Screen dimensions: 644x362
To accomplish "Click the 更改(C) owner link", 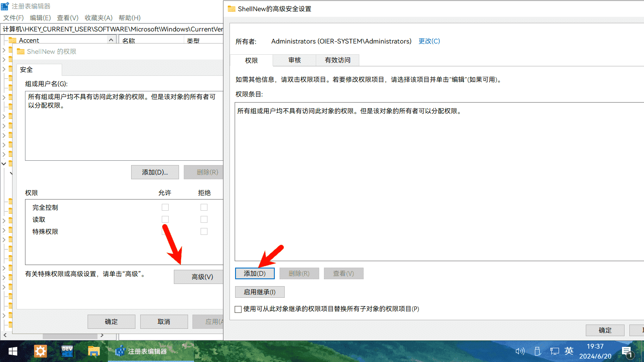I will coord(429,41).
